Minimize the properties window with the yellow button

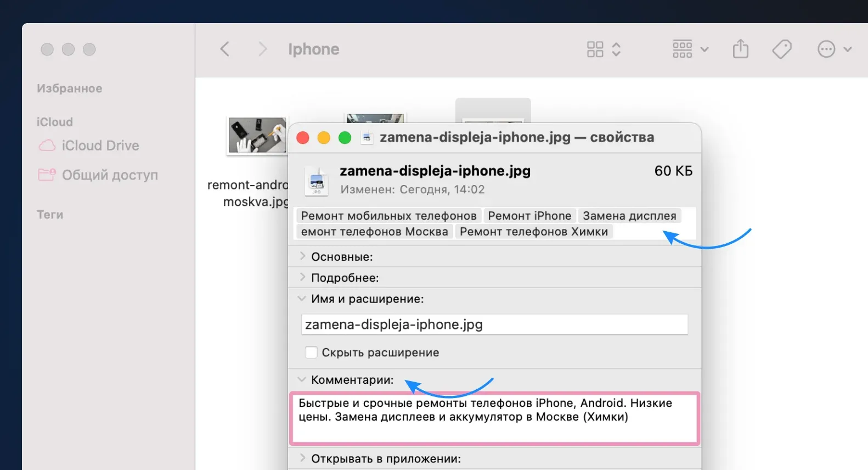(x=324, y=137)
